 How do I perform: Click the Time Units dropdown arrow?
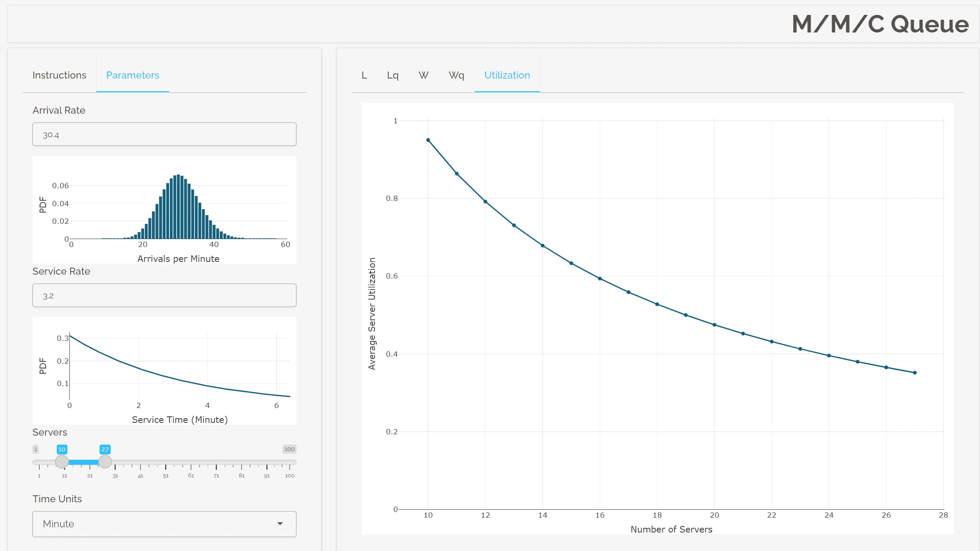[x=280, y=524]
